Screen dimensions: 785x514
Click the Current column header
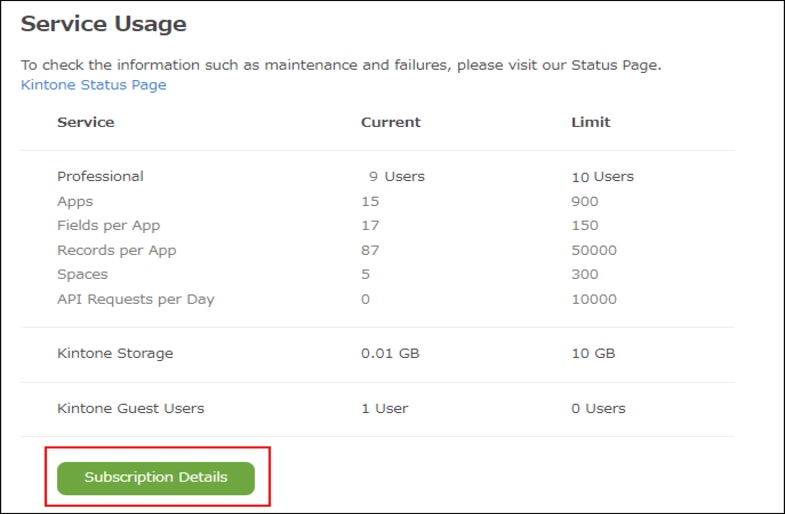[x=390, y=122]
